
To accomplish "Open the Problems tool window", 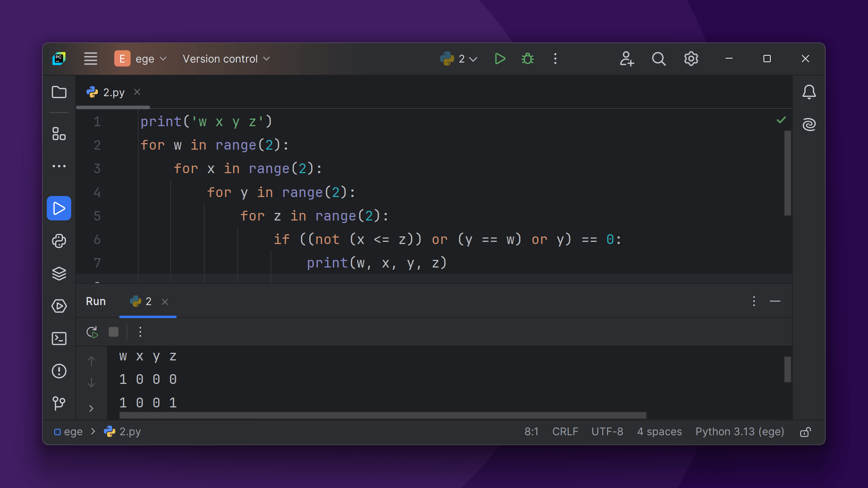I will pyautogui.click(x=59, y=371).
